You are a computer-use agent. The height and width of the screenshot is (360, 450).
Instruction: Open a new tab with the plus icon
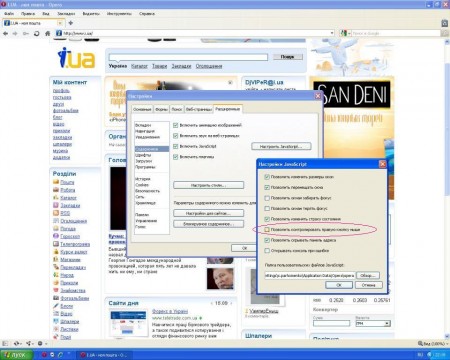coord(71,23)
